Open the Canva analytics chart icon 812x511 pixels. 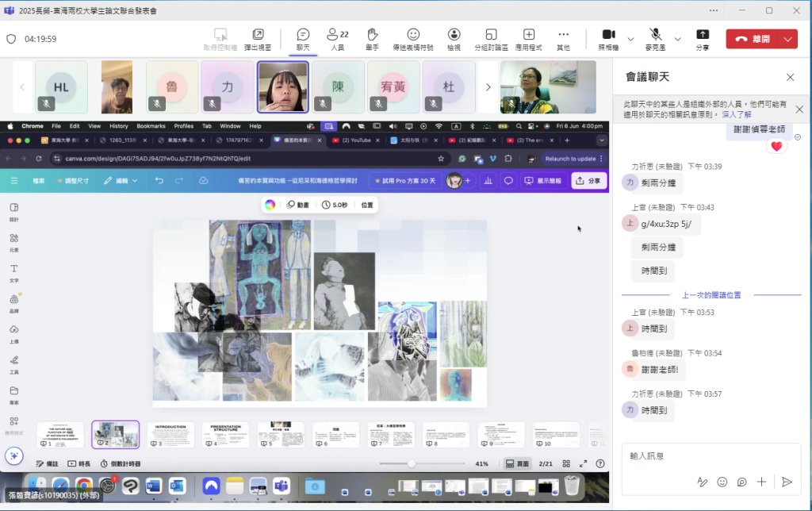[488, 181]
